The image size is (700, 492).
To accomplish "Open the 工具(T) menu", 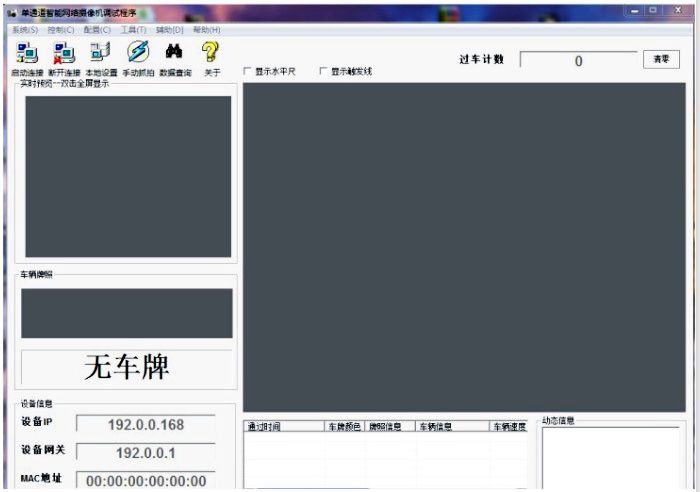I will (x=133, y=30).
